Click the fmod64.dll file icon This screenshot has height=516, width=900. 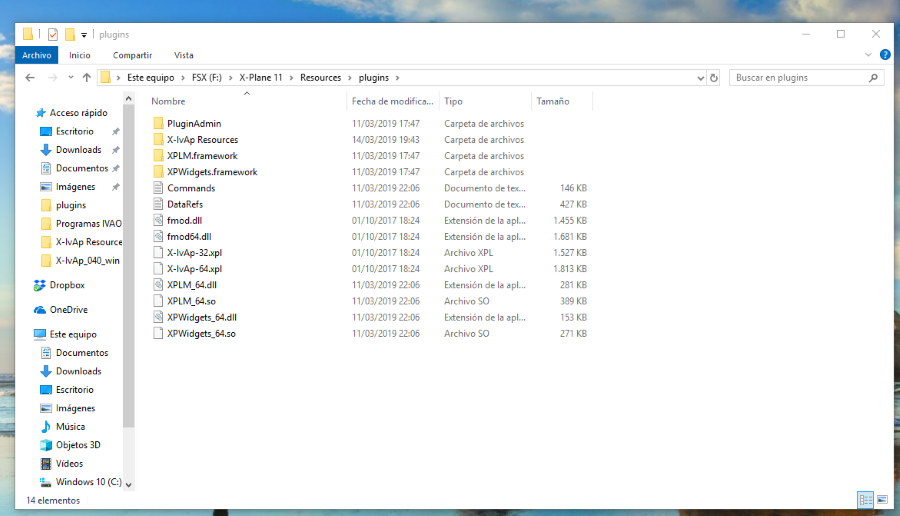158,236
